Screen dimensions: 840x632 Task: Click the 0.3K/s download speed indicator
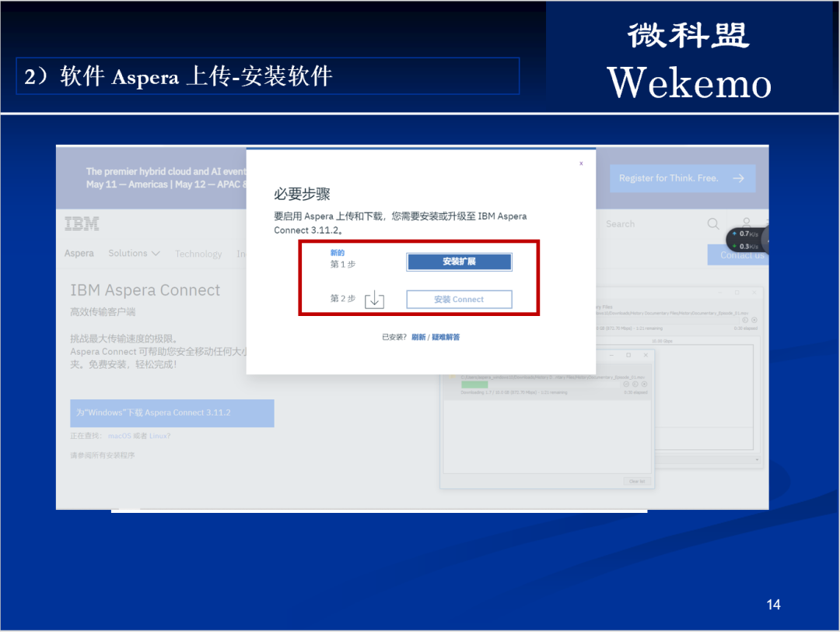746,246
